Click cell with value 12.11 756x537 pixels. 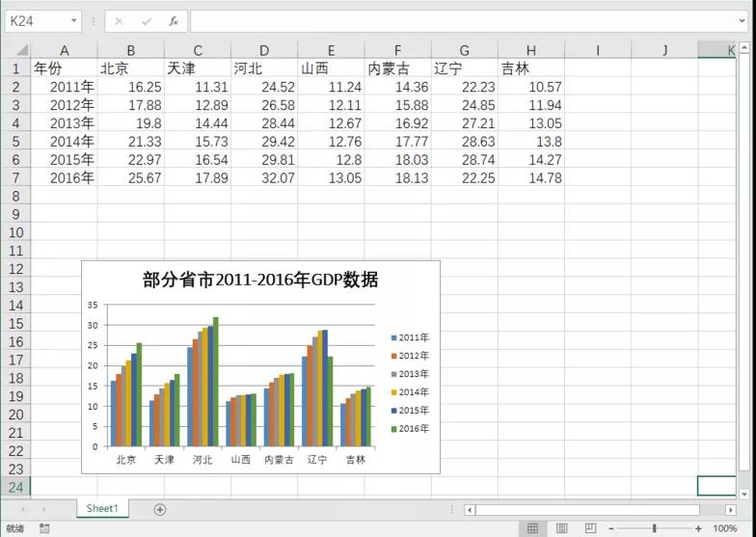tap(332, 105)
